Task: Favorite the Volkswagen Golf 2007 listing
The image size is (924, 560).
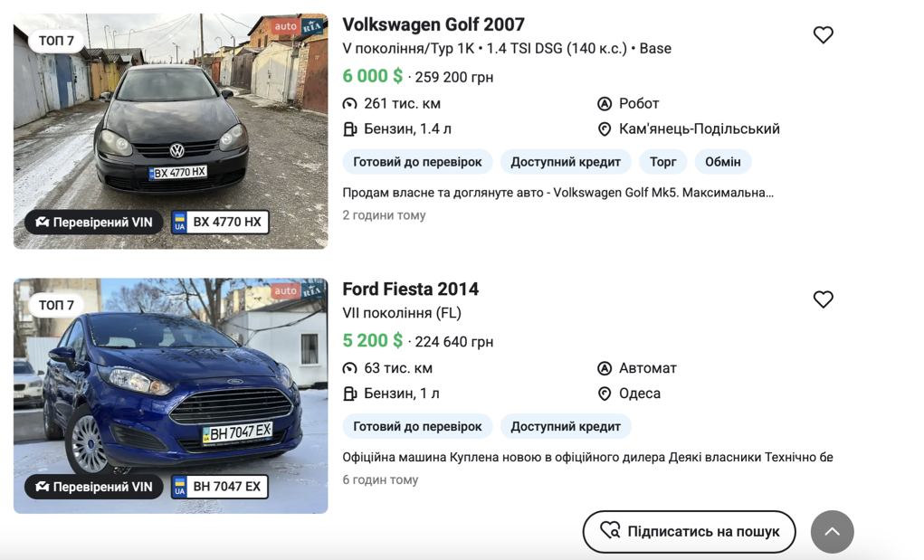Action: click(x=823, y=35)
